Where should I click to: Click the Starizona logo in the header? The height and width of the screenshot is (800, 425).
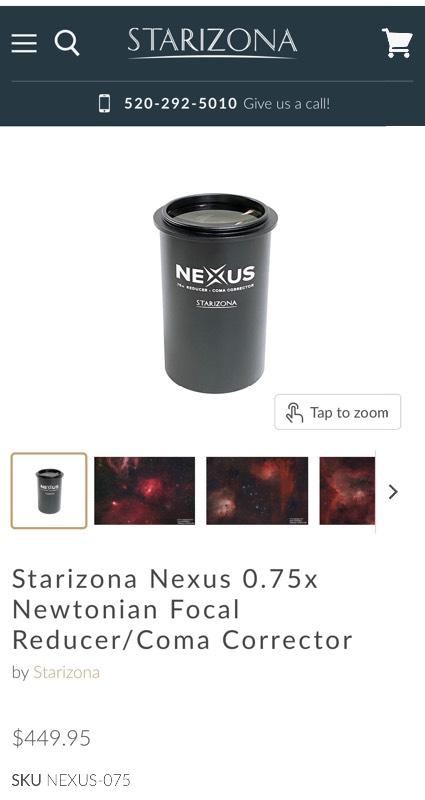click(x=212, y=43)
